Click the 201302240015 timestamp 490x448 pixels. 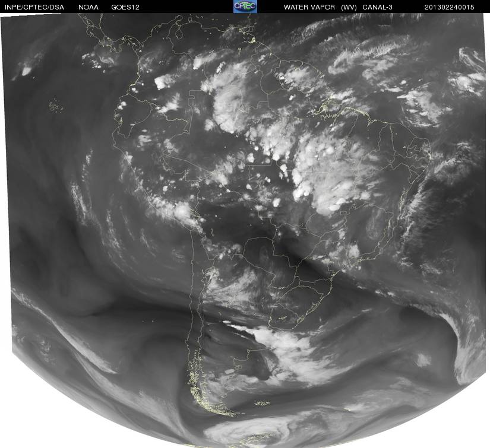450,7
